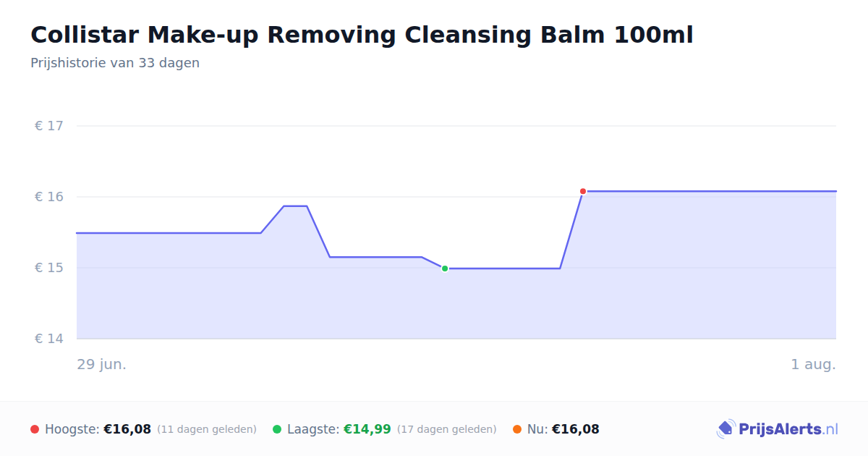The image size is (868, 456).
Task: Click the red highest price marker on chart
Action: click(583, 191)
